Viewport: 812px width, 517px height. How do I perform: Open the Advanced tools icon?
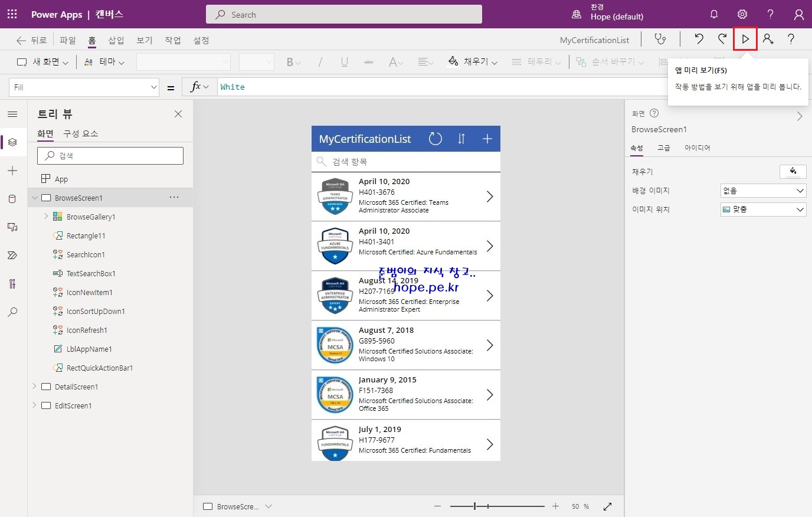point(12,284)
